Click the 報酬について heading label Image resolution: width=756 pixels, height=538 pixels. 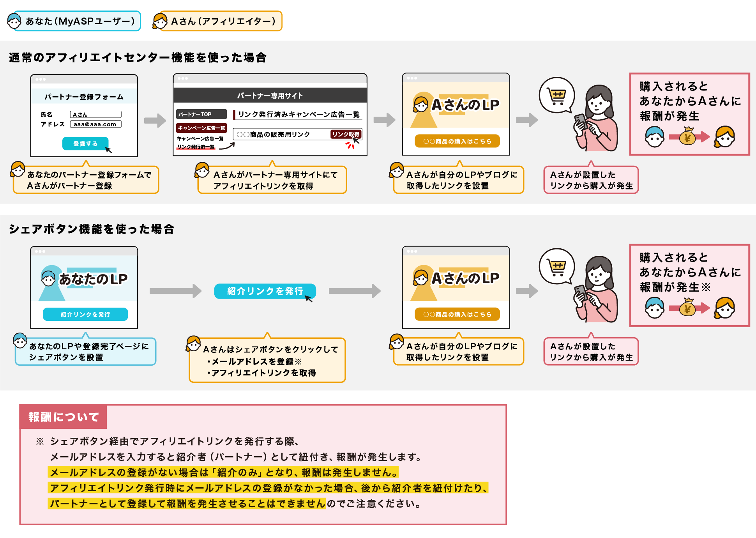[63, 417]
